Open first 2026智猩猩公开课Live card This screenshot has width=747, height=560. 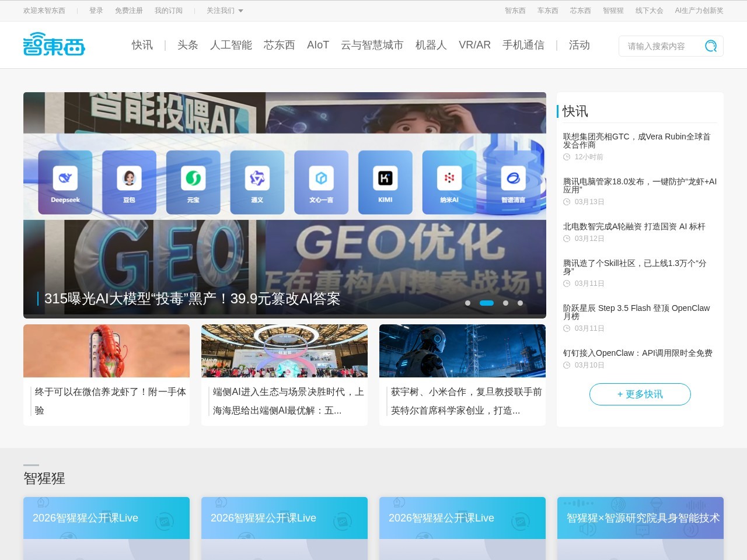click(x=106, y=518)
